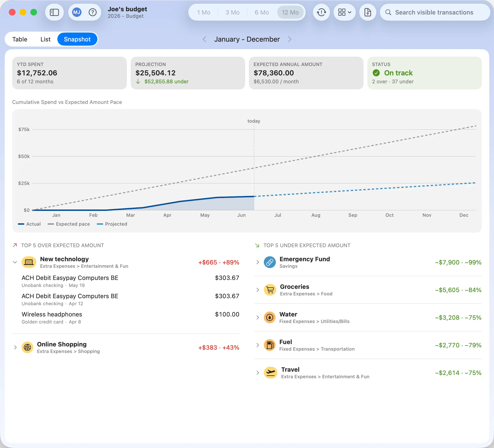Click the search magnifier icon

(x=388, y=12)
